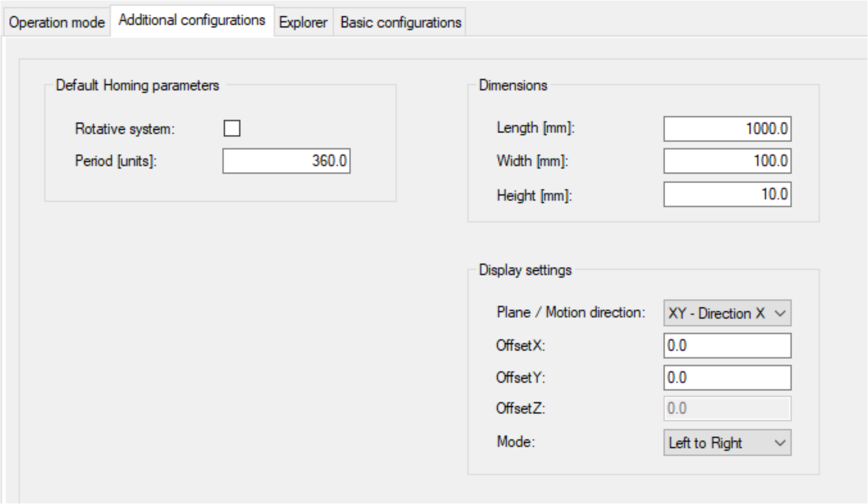This screenshot has height=504, width=868.
Task: Select the Additional configurations tab
Action: tap(192, 20)
